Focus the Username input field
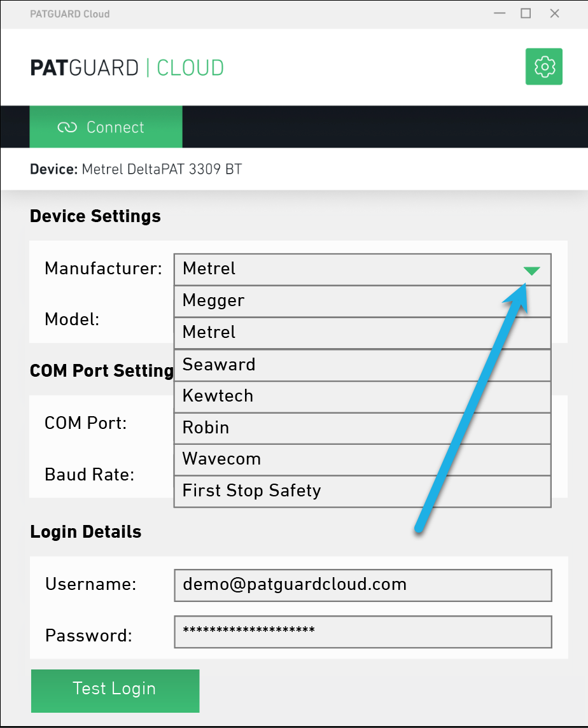588x728 pixels. click(363, 585)
